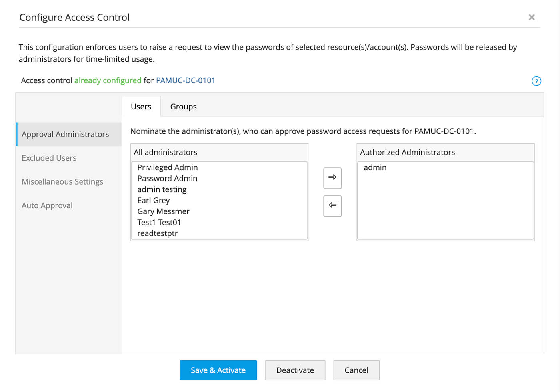Switch to the Groups tab
This screenshot has width=560, height=392.
183,107
